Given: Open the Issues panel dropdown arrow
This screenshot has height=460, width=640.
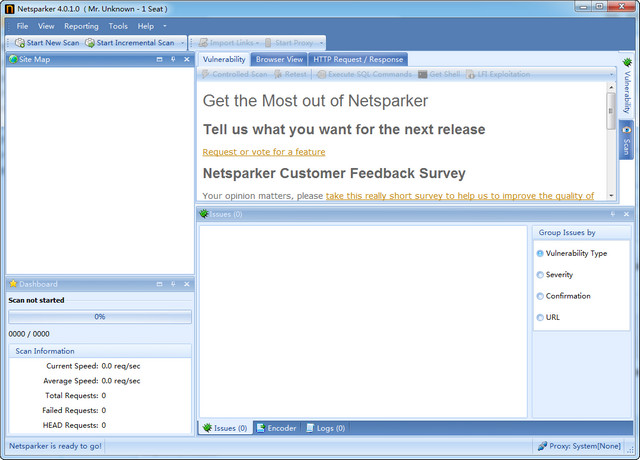Looking at the screenshot, I should [x=612, y=214].
